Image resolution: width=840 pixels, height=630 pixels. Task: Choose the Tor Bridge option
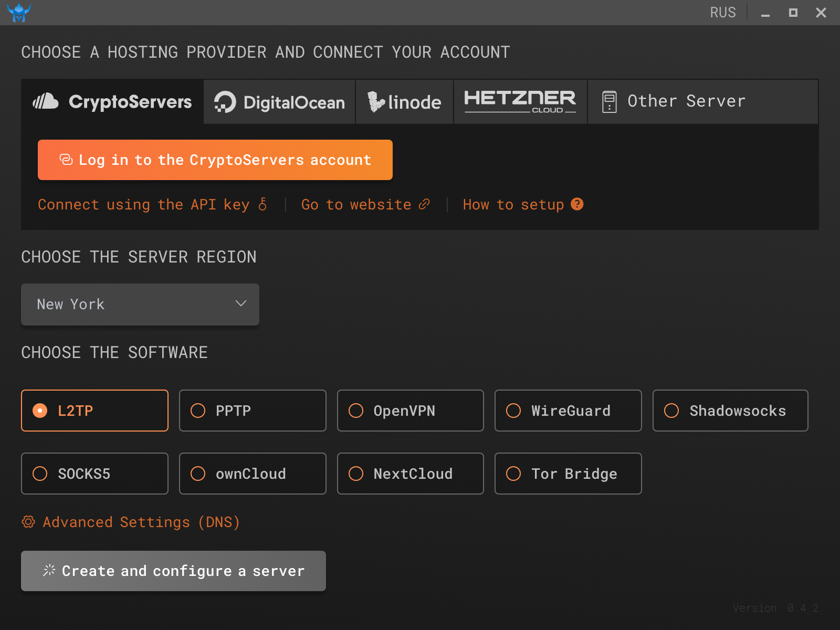click(568, 474)
